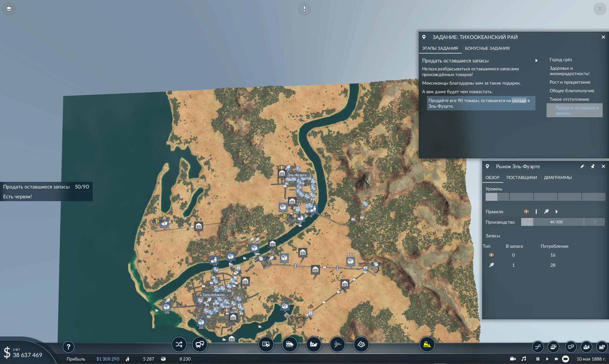Toggle the camera tool in status bar
This screenshot has width=609, height=364.
point(513,359)
